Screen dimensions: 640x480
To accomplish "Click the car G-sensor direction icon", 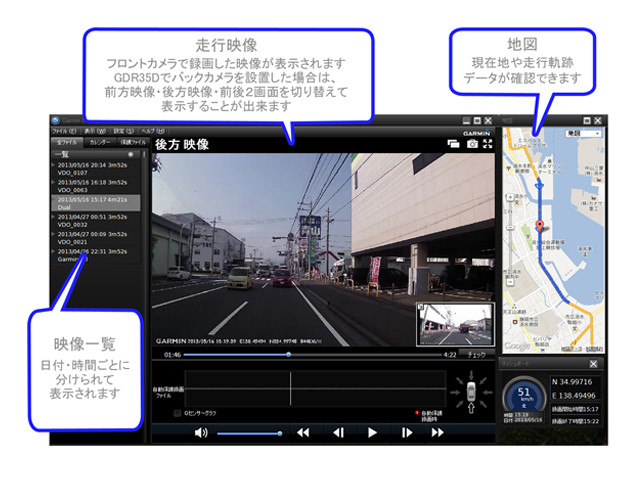I will click(x=471, y=393).
